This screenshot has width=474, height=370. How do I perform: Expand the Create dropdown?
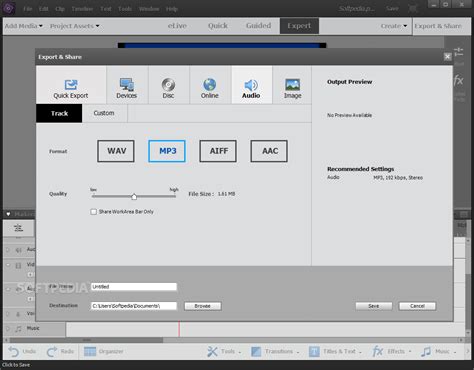(394, 26)
